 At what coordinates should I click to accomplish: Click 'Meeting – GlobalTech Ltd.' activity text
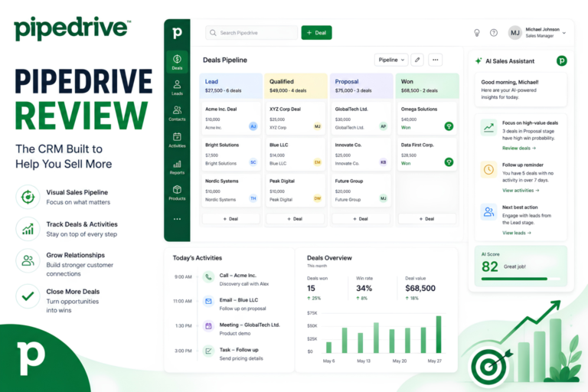coord(250,325)
